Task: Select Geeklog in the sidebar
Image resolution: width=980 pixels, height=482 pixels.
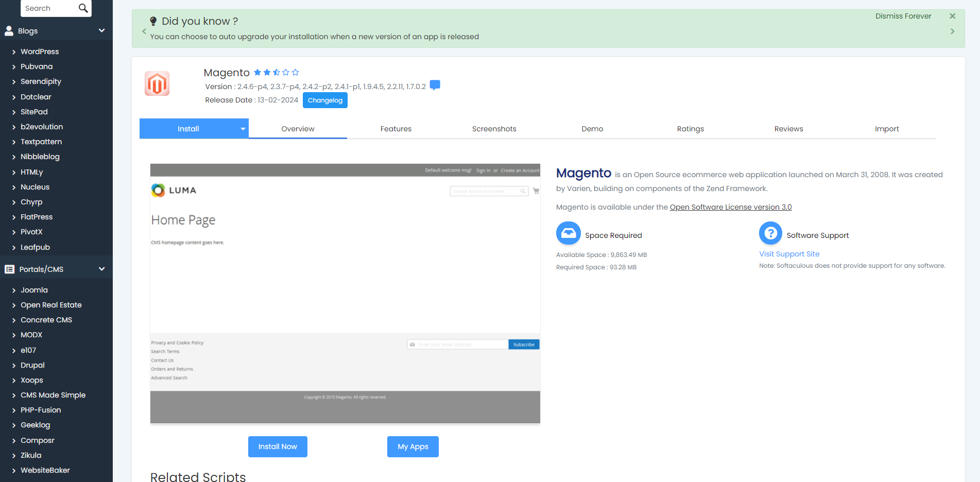Action: point(36,425)
